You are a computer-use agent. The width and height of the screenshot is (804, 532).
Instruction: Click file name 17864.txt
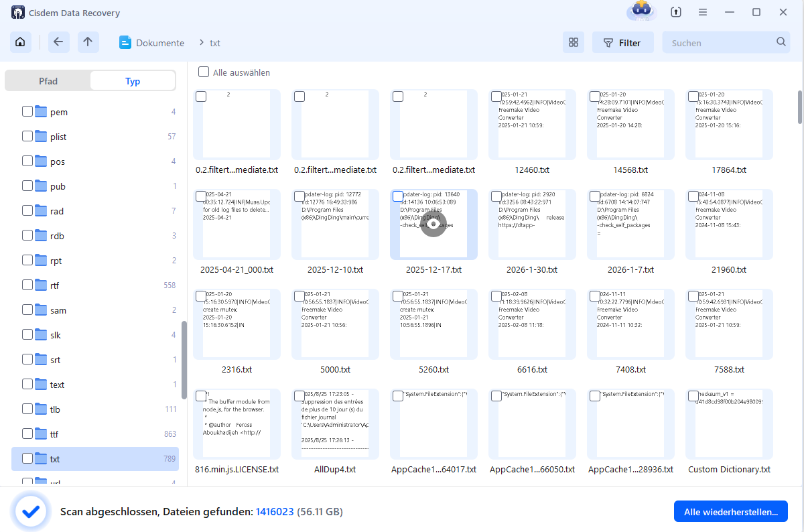point(729,170)
